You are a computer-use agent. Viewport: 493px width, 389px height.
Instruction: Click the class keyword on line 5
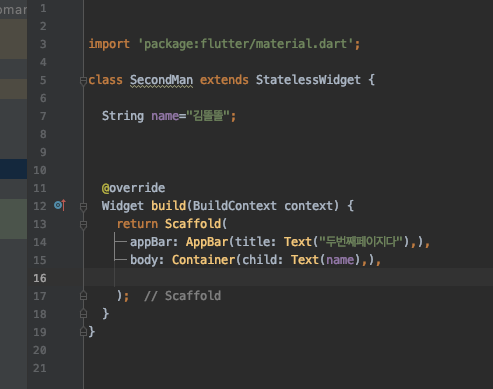pos(105,80)
